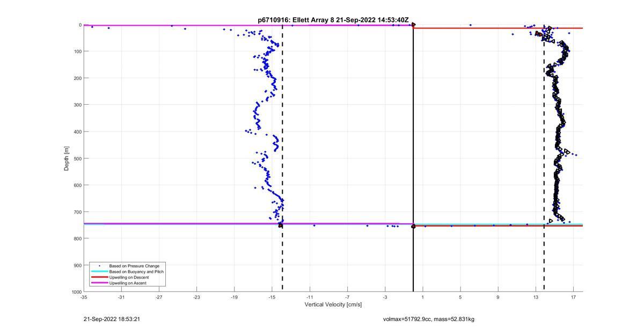Click the x-axis tick label '9'
Screen dimensions: 644x328
tap(497, 297)
